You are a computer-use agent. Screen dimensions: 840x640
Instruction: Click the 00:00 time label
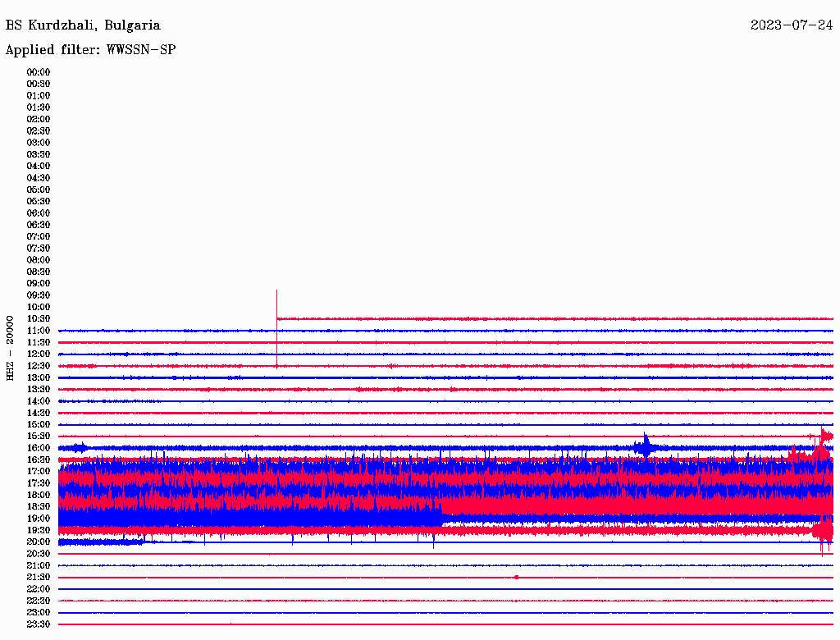pos(39,72)
